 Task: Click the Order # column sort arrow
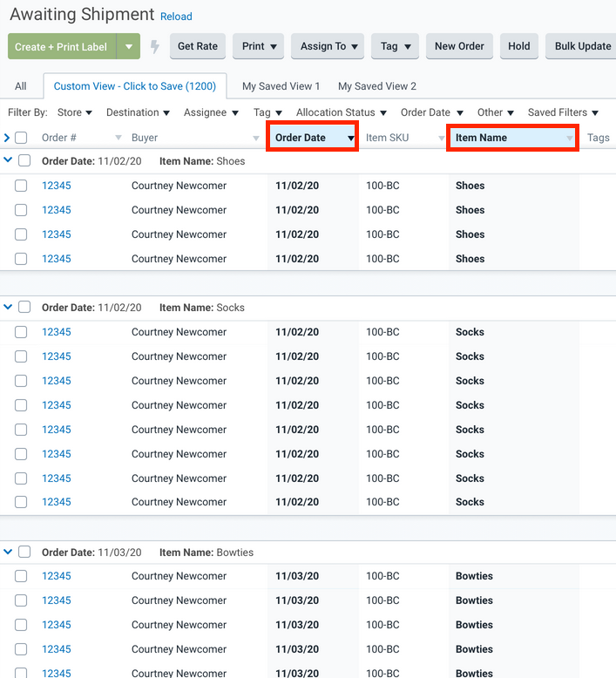coord(118,139)
